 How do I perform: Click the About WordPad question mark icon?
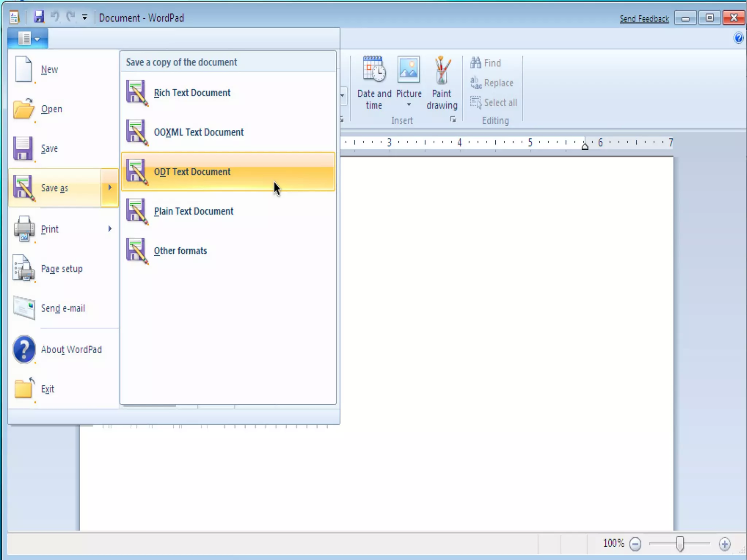(x=24, y=349)
